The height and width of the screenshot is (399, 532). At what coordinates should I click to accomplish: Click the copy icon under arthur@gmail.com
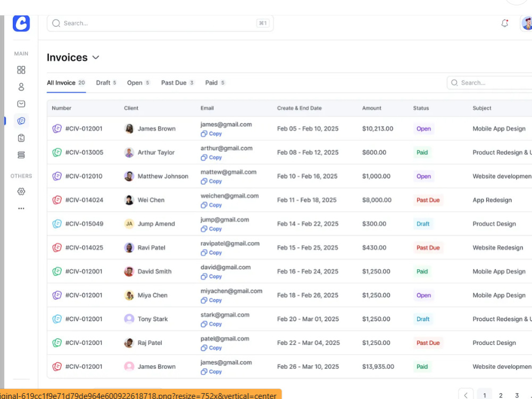(204, 157)
